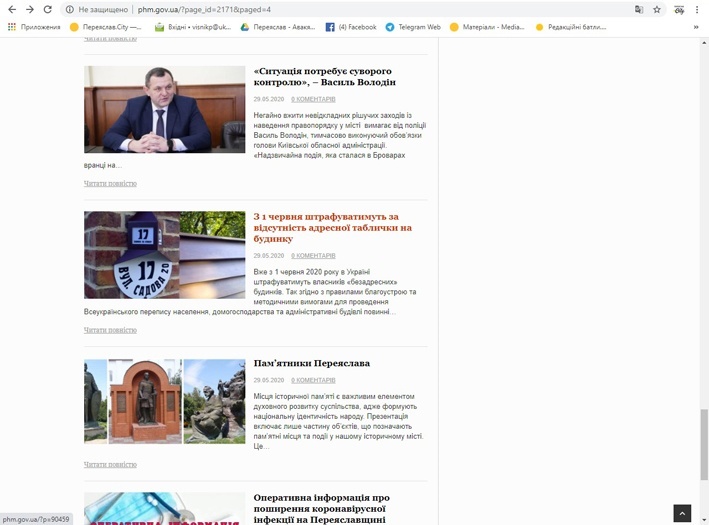Open the Матеріали - Media bookmark

pos(487,27)
